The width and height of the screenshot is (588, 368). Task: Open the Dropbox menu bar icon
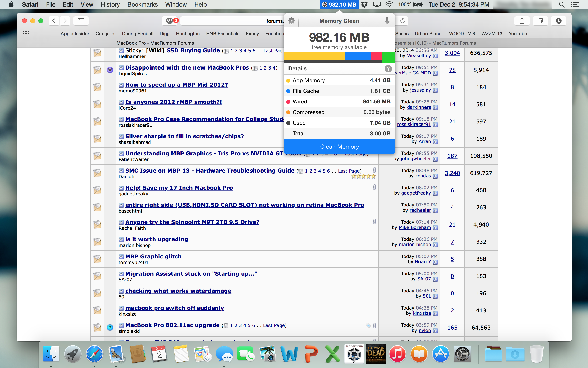click(364, 4)
